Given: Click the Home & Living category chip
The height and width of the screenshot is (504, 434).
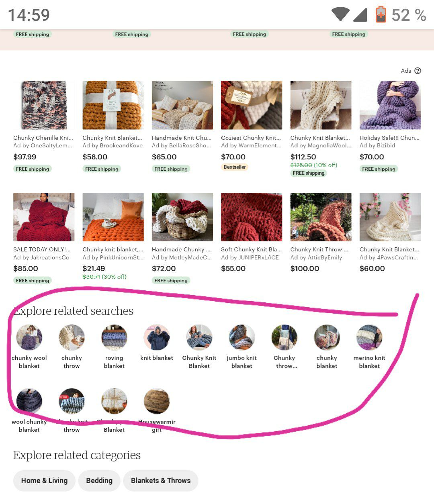Looking at the screenshot, I should [x=44, y=481].
